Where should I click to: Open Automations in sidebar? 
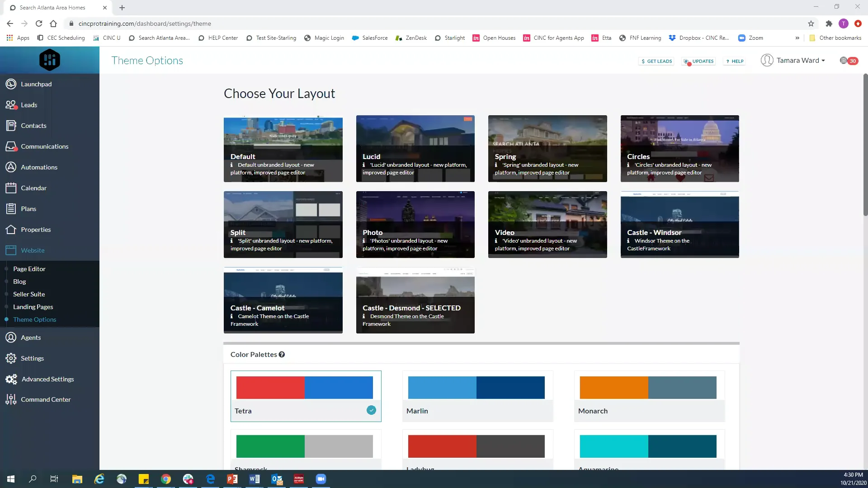click(x=39, y=167)
